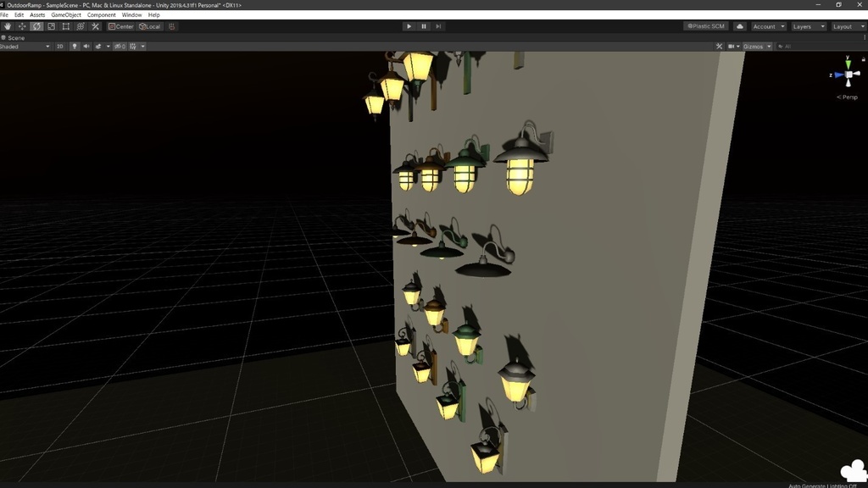Select the Rotate tool
Screen dimensions: 868x488
[36, 26]
